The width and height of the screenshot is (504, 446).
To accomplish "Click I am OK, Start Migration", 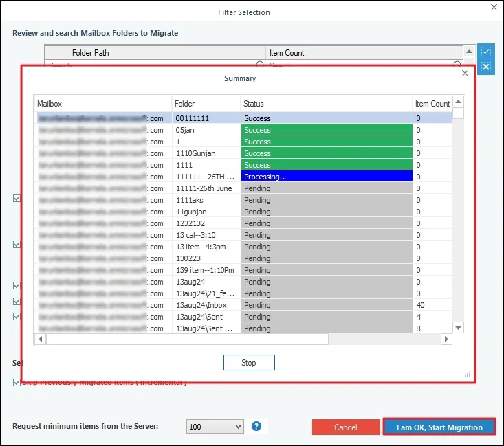I will pos(439,427).
